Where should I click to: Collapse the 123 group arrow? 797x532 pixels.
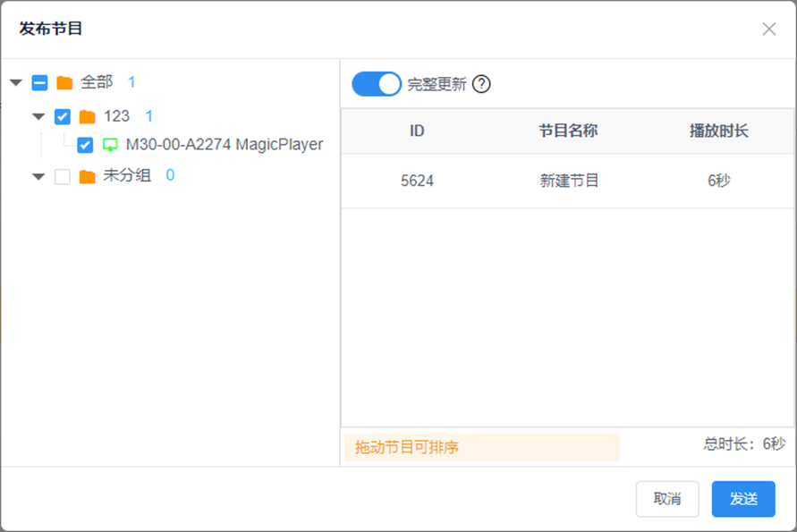(x=38, y=117)
